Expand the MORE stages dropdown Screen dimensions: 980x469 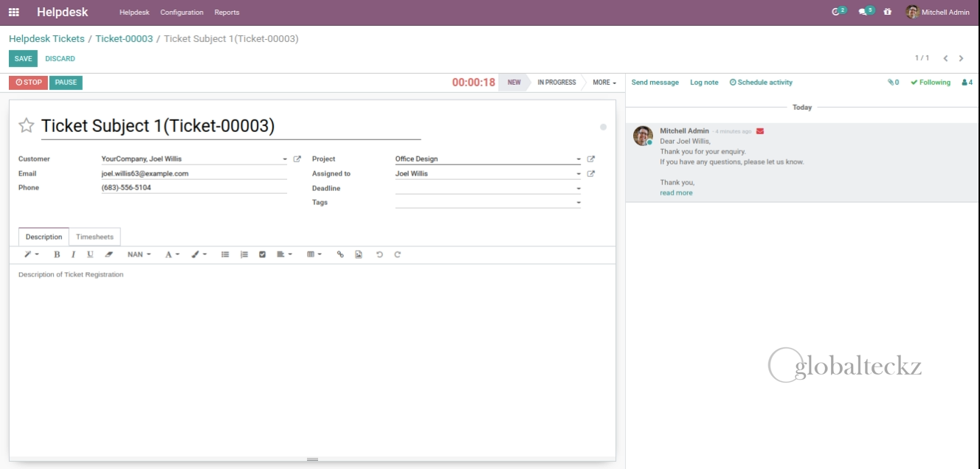[604, 83]
